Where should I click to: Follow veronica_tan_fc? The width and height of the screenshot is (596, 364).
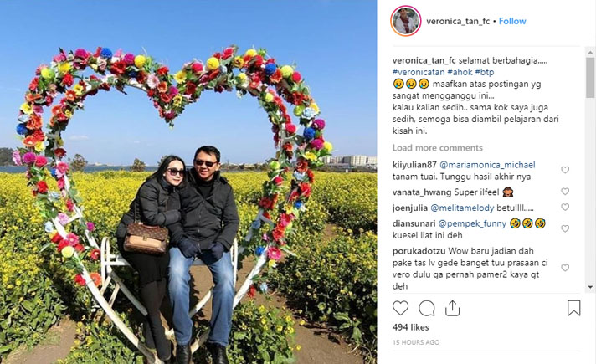click(x=512, y=21)
